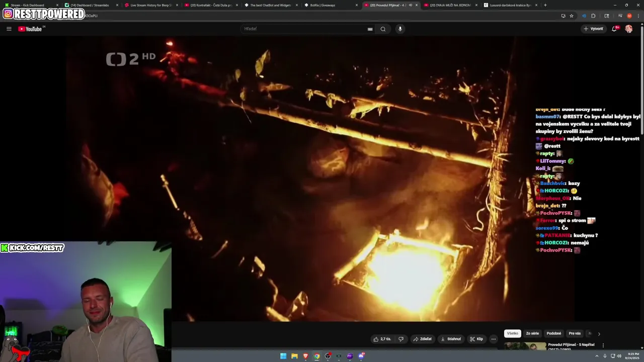This screenshot has height=362, width=644.
Task: Mute the playing tab's audio icon
Action: (410, 5)
